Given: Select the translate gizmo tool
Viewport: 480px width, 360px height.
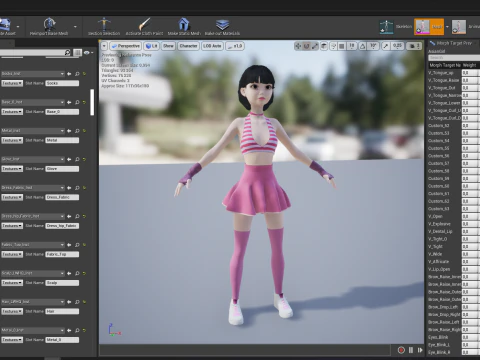Looking at the screenshot, I should pyautogui.click(x=298, y=46).
